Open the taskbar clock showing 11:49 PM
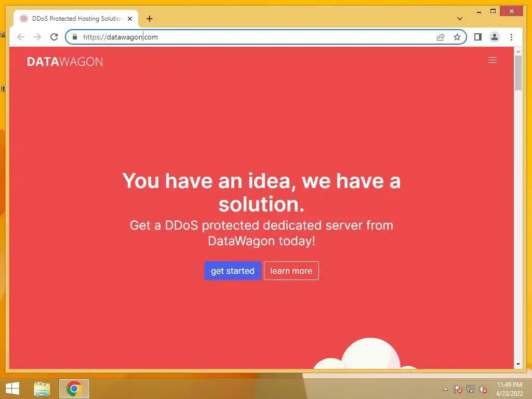The height and width of the screenshot is (399, 532). click(509, 389)
